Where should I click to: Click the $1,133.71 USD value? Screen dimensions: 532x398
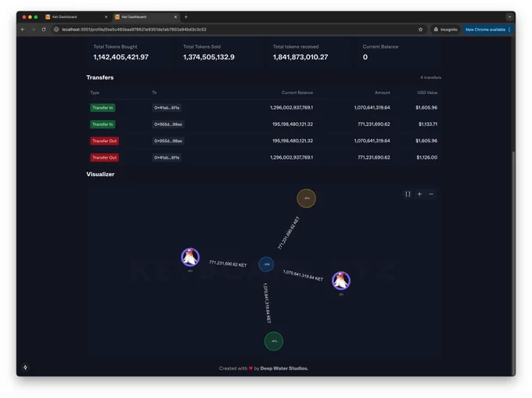click(x=428, y=124)
